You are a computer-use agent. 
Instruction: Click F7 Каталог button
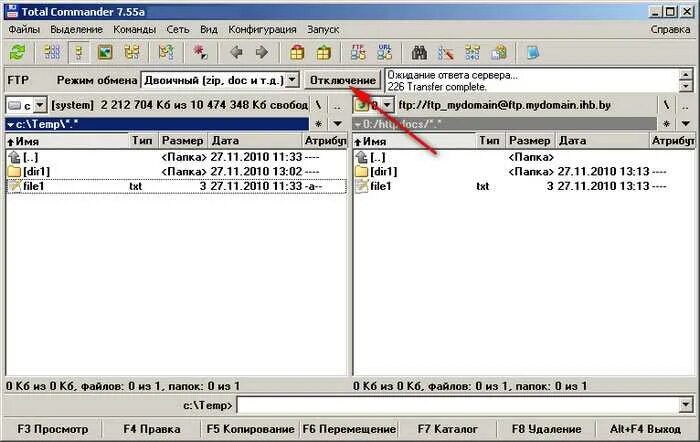click(448, 429)
